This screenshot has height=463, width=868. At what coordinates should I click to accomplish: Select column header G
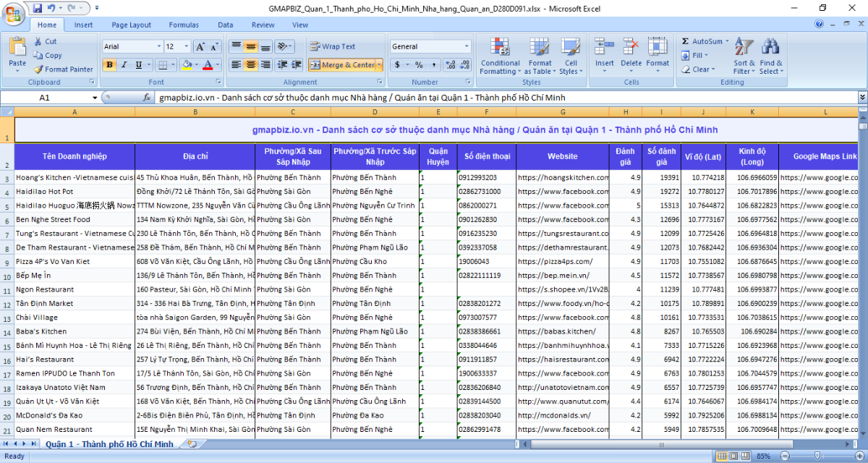562,112
